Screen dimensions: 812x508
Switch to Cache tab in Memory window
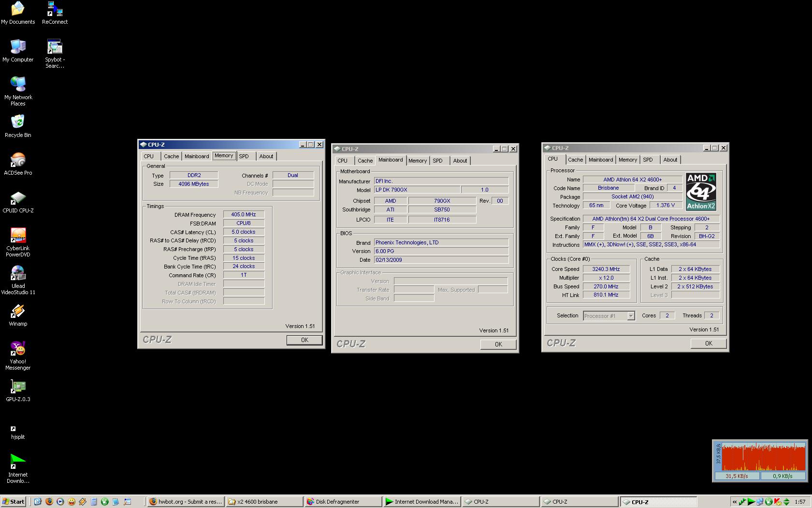pos(171,156)
